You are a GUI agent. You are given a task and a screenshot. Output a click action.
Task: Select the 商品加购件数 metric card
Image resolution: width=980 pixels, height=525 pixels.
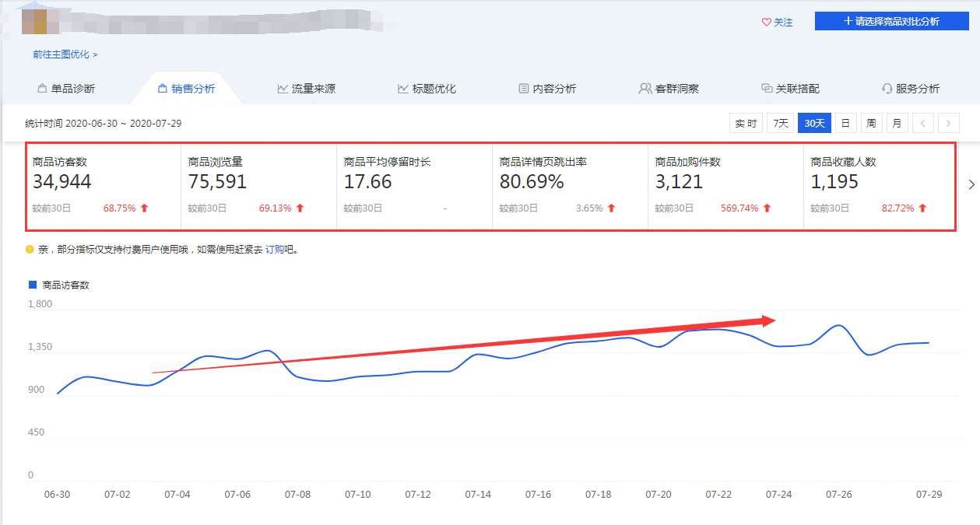(x=725, y=187)
